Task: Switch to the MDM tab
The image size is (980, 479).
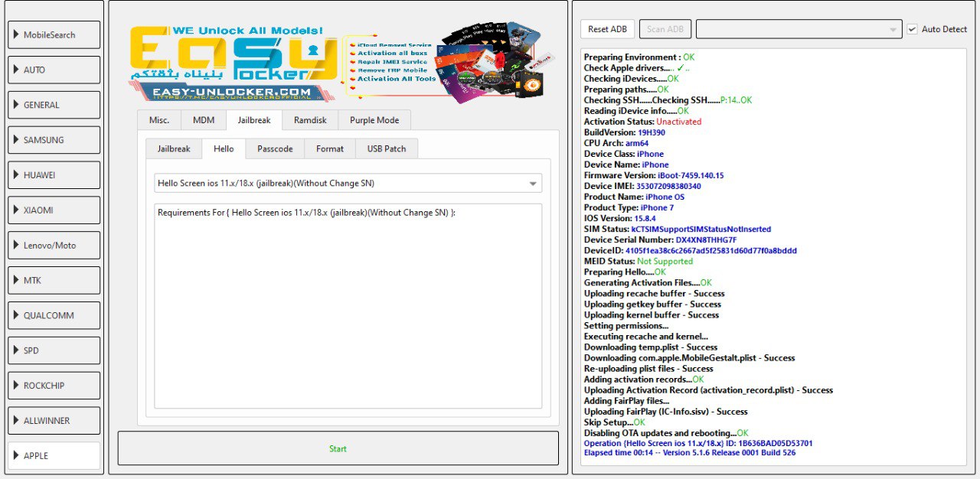Action: point(204,120)
